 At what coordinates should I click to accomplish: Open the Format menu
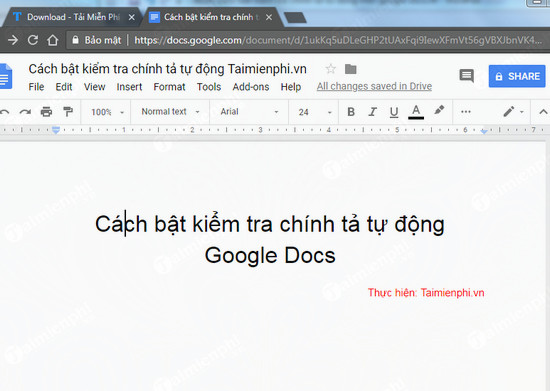pyautogui.click(x=169, y=87)
